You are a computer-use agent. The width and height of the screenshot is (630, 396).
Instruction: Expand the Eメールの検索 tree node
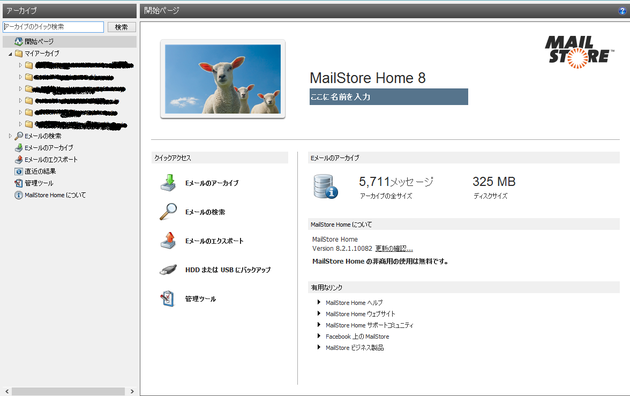[x=10, y=136]
